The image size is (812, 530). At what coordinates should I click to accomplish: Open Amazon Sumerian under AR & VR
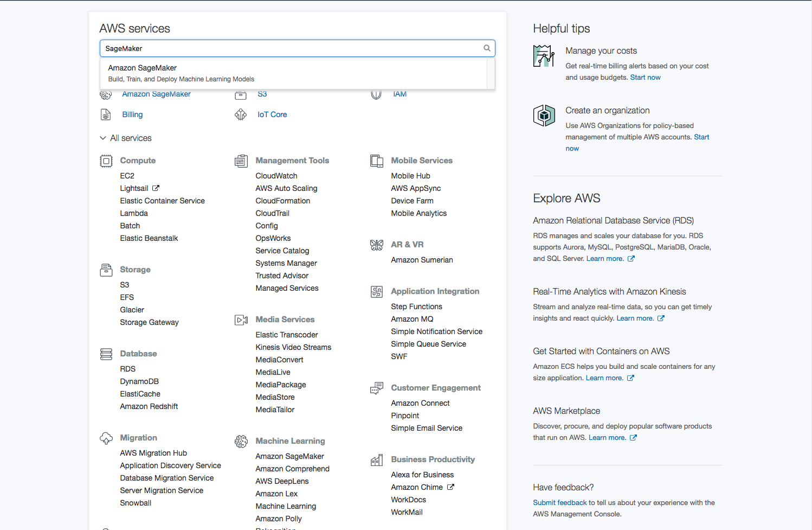pyautogui.click(x=422, y=260)
